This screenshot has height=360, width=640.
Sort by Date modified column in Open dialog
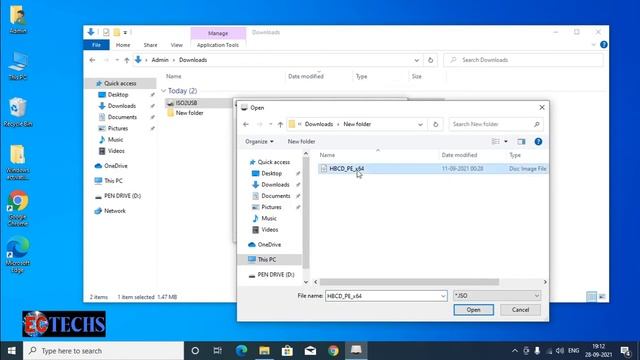pyautogui.click(x=459, y=155)
